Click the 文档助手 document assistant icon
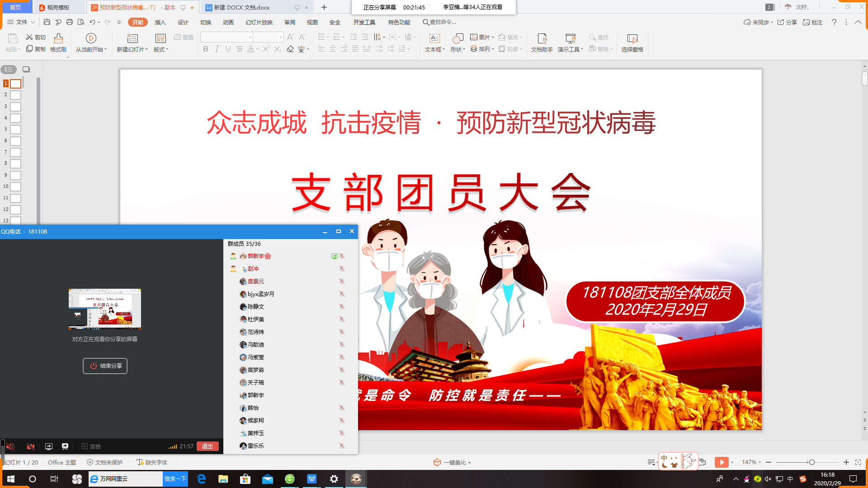868x488 pixels. point(542,38)
